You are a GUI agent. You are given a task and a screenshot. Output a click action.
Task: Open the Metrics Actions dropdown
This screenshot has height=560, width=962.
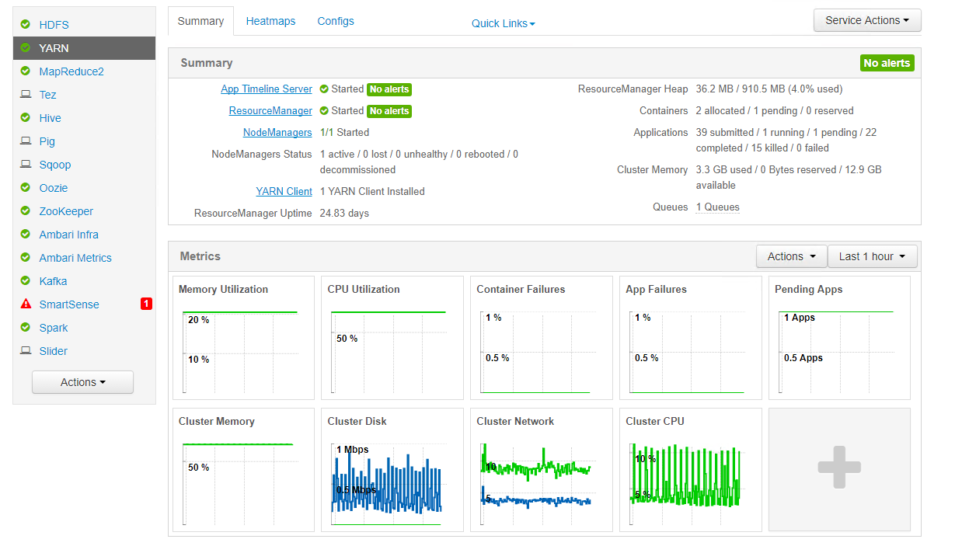pyautogui.click(x=791, y=256)
